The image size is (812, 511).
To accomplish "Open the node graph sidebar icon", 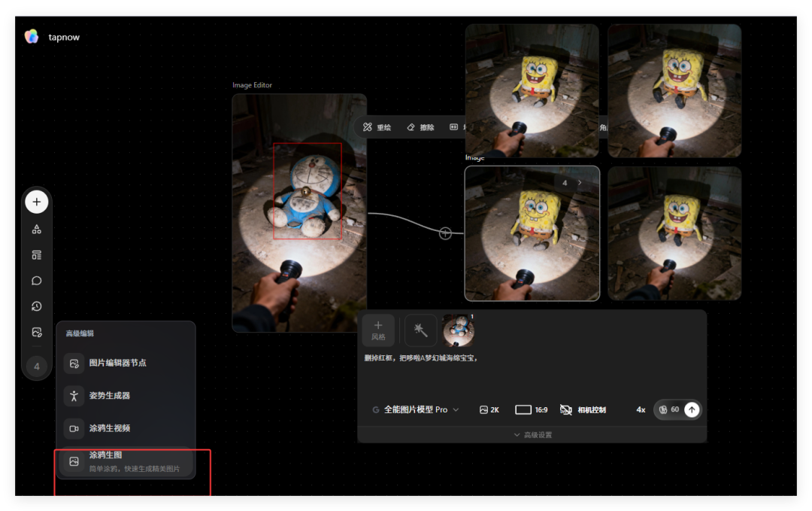I will point(36,228).
